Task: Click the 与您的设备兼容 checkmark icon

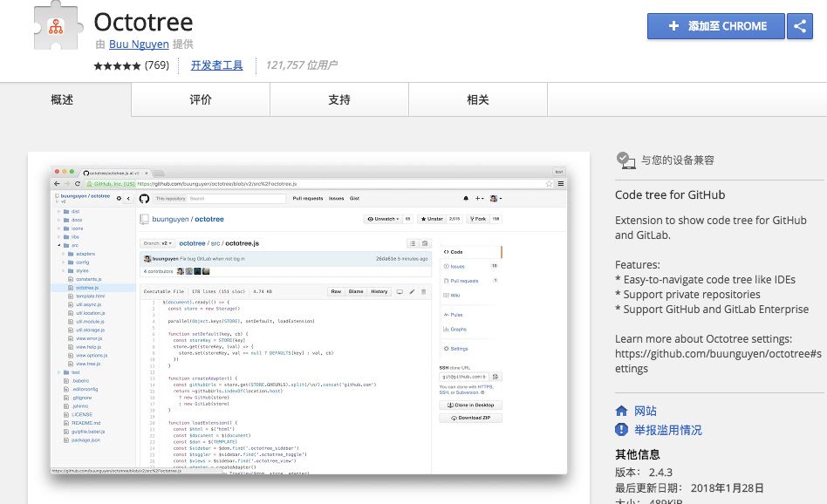Action: click(x=625, y=159)
